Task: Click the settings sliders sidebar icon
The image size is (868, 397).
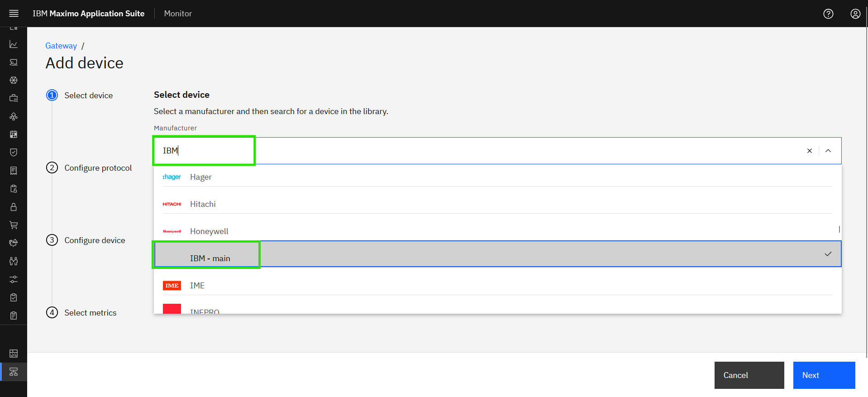Action: [14, 279]
